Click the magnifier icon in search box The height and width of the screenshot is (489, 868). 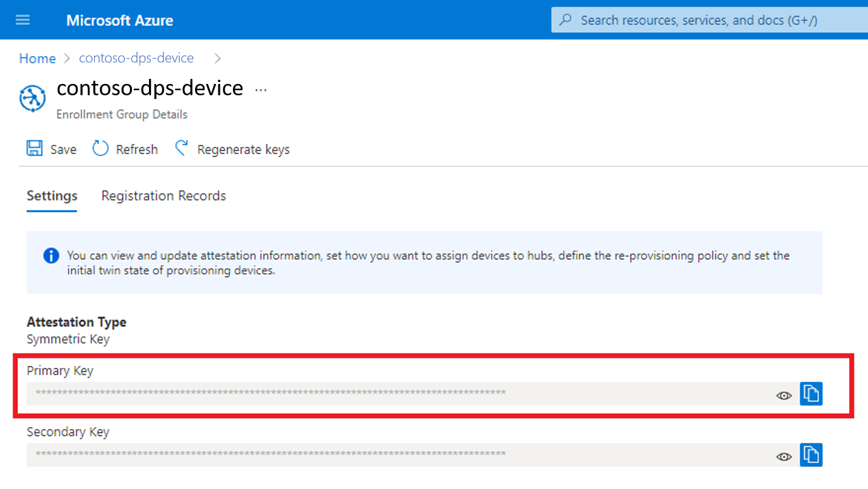tap(566, 20)
